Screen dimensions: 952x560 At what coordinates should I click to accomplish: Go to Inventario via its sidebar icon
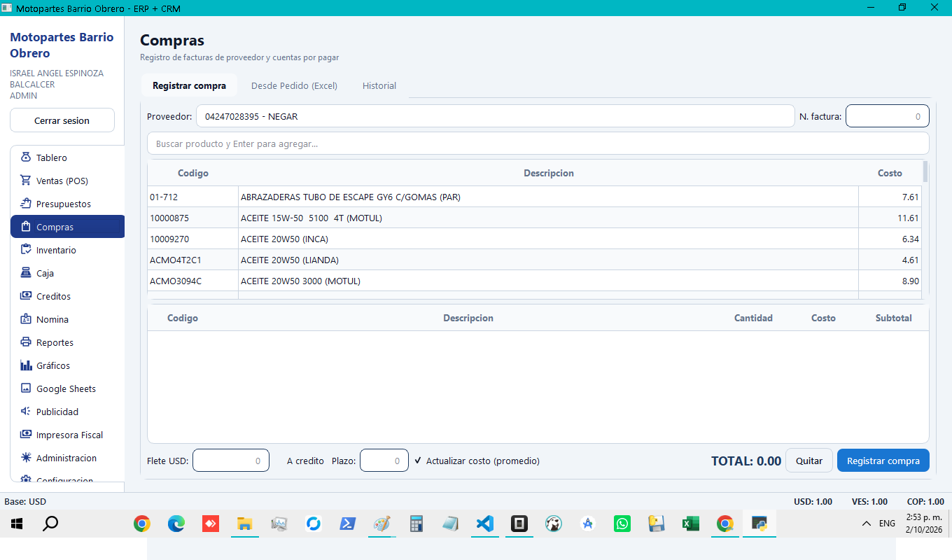pos(26,250)
